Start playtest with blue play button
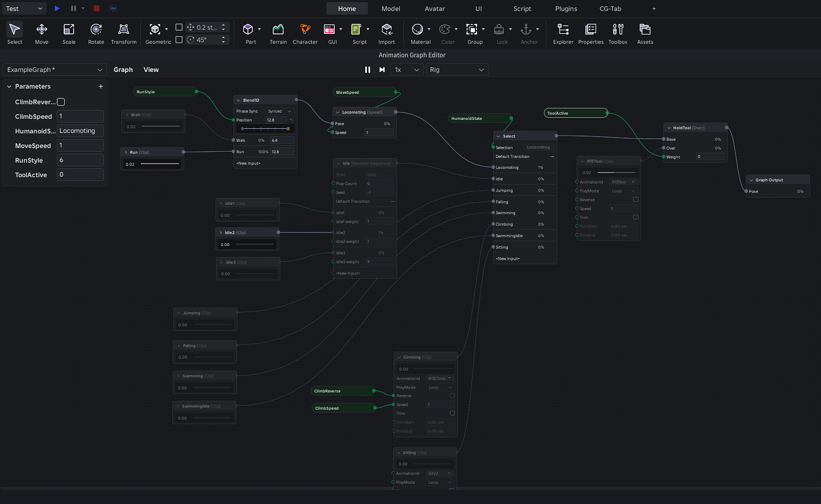The image size is (821, 504). [57, 8]
